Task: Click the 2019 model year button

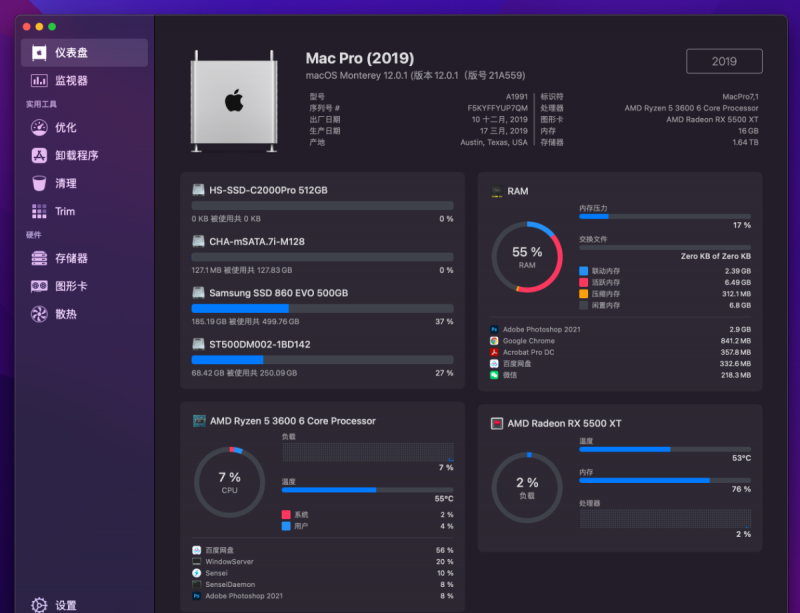Action: click(724, 61)
